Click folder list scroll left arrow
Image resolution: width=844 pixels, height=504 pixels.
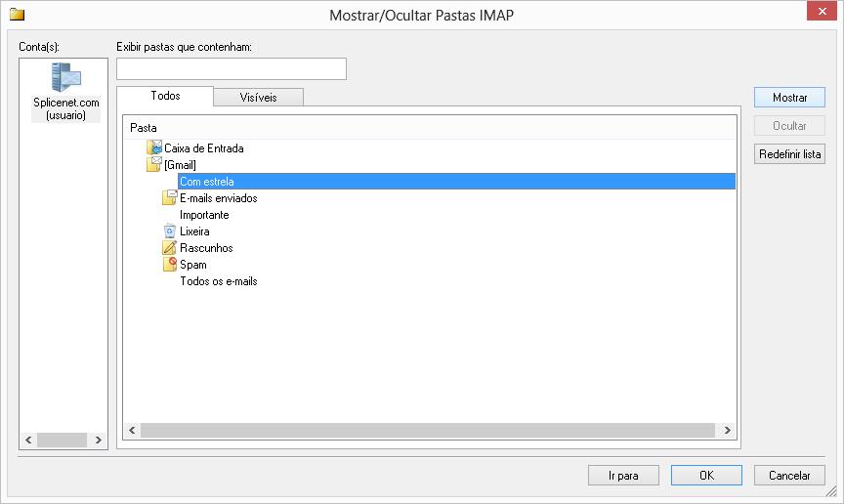(132, 430)
